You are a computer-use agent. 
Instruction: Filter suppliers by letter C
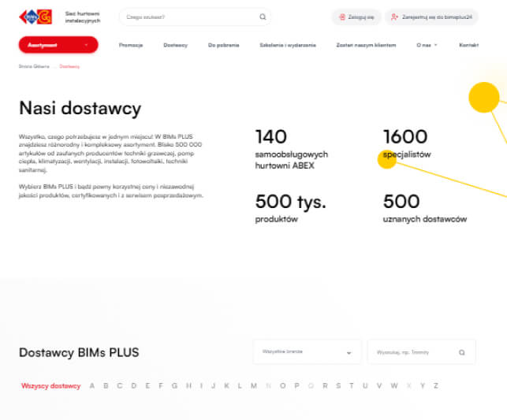click(x=120, y=386)
